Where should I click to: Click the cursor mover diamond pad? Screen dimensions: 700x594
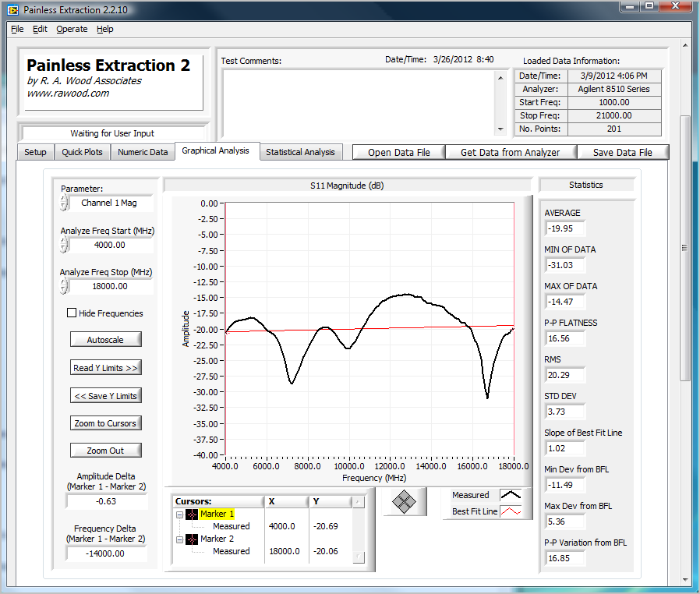tap(404, 501)
